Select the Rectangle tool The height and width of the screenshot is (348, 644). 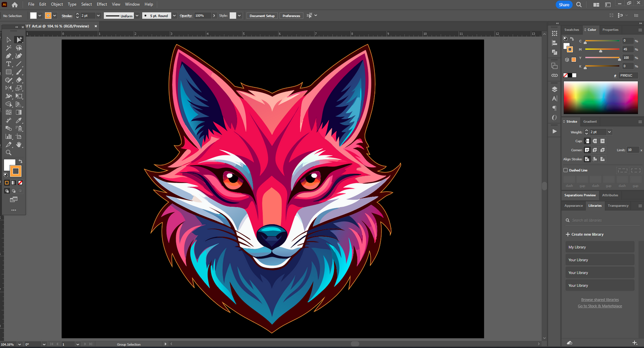(x=9, y=72)
